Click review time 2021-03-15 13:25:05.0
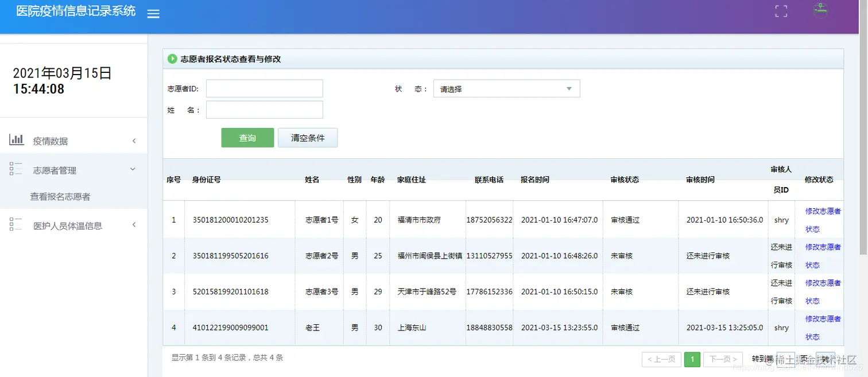 click(724, 328)
